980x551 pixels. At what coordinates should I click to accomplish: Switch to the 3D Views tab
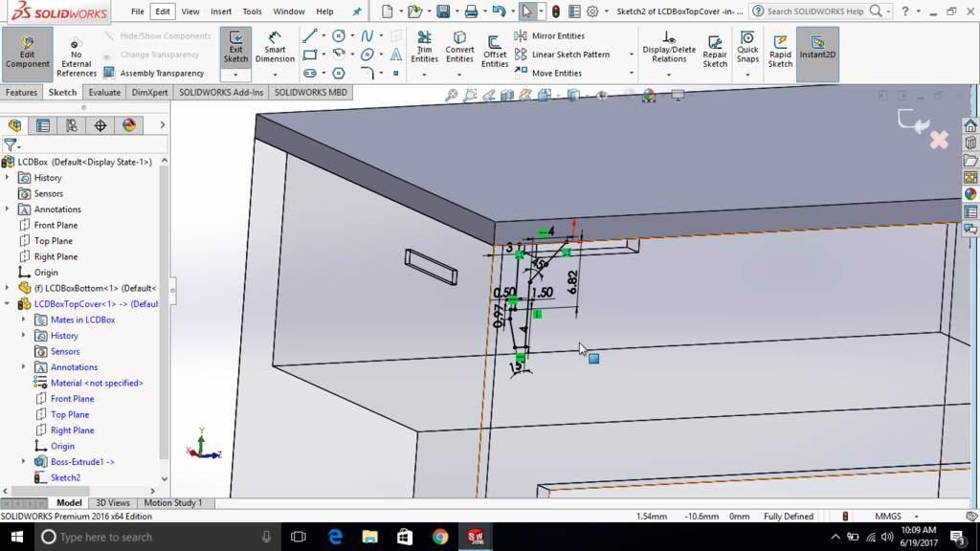pyautogui.click(x=113, y=503)
